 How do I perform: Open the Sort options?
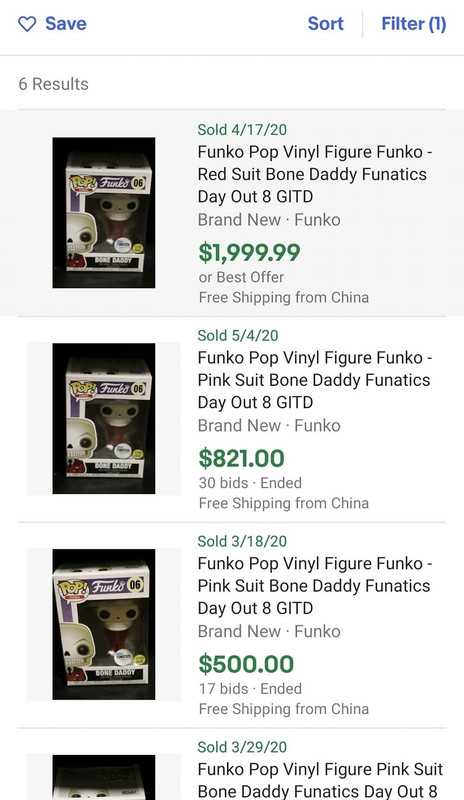(326, 23)
